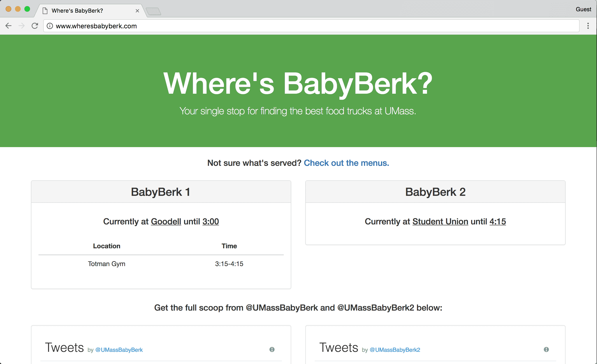The image size is (597, 364).
Task: Click the macOS green fullscreen window button
Action: [27, 9]
